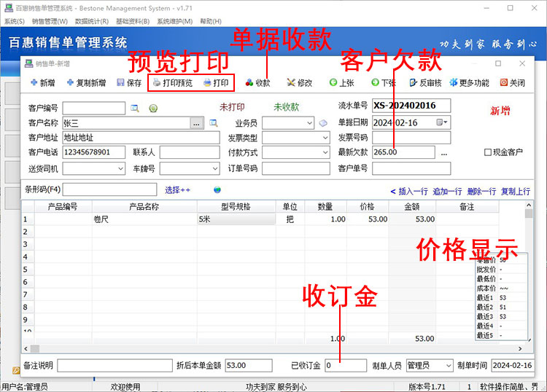The width and height of the screenshot is (547, 392).
Task: Click the vertical scrollbar thumb of grid
Action: point(529,213)
